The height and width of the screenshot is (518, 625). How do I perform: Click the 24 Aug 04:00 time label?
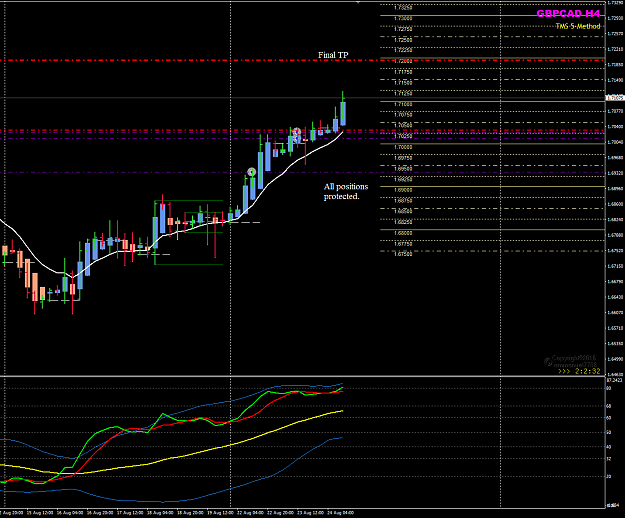(340, 513)
